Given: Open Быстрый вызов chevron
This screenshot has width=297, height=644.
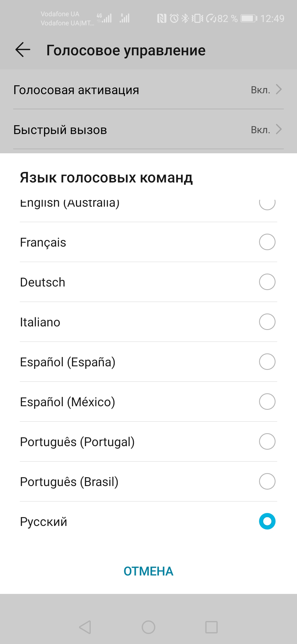Looking at the screenshot, I should 279,129.
